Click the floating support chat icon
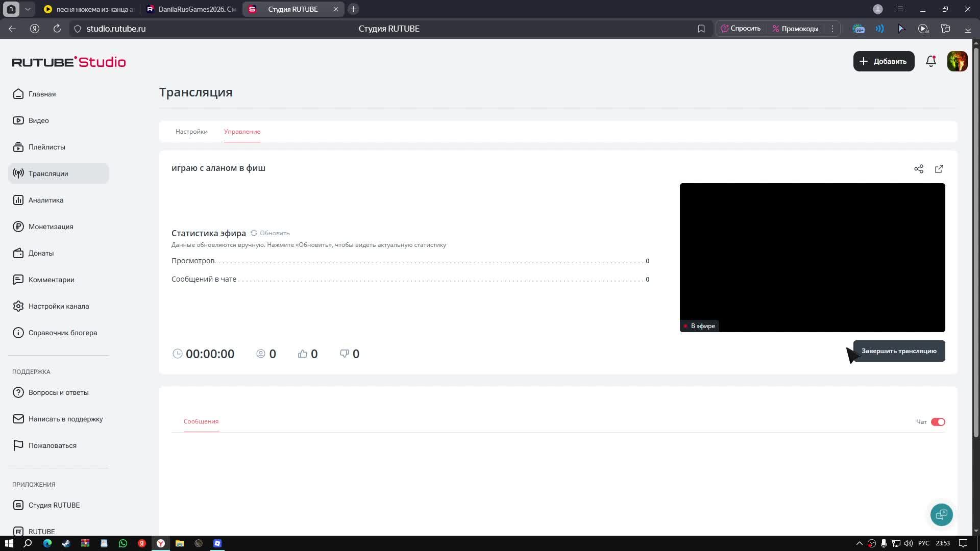Screen dimensions: 980x551 tap(941, 514)
